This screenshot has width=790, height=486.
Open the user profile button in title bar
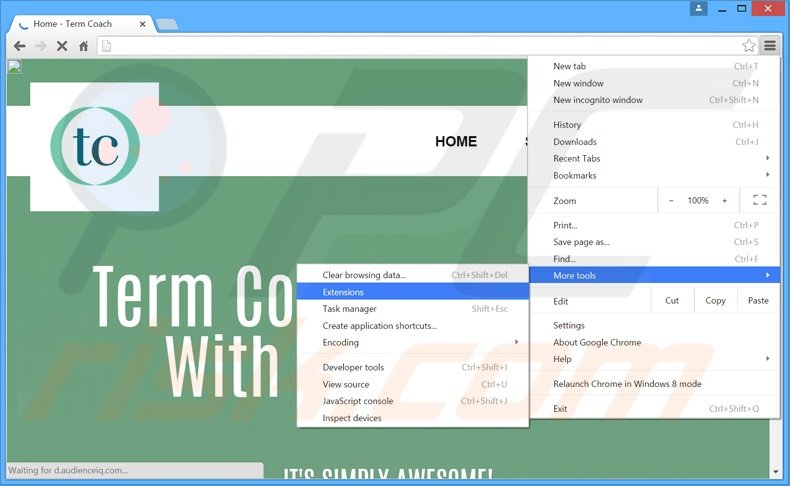coord(698,8)
